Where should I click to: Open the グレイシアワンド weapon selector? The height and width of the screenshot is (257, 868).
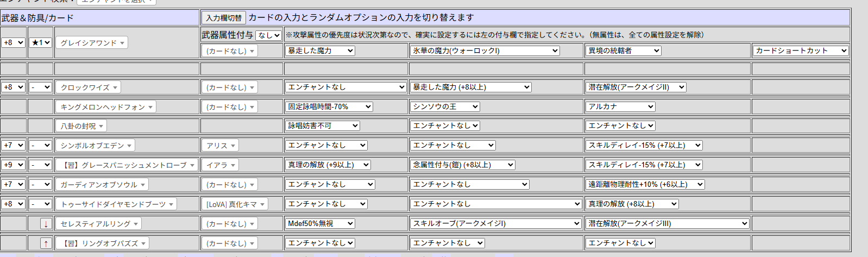point(92,43)
